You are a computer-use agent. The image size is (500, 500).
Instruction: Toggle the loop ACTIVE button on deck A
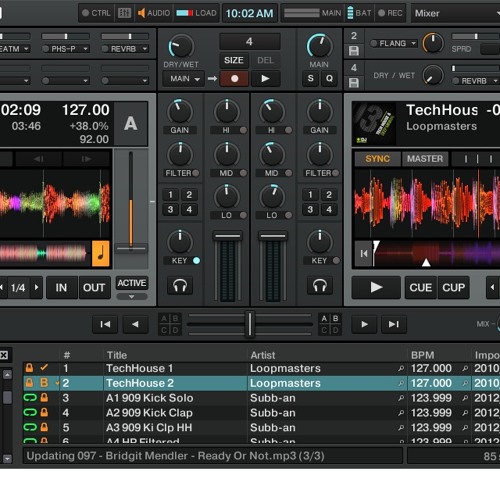click(x=132, y=283)
